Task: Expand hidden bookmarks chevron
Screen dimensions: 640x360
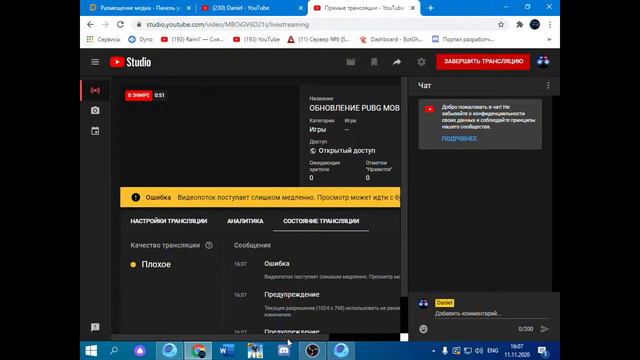Action: [549, 39]
